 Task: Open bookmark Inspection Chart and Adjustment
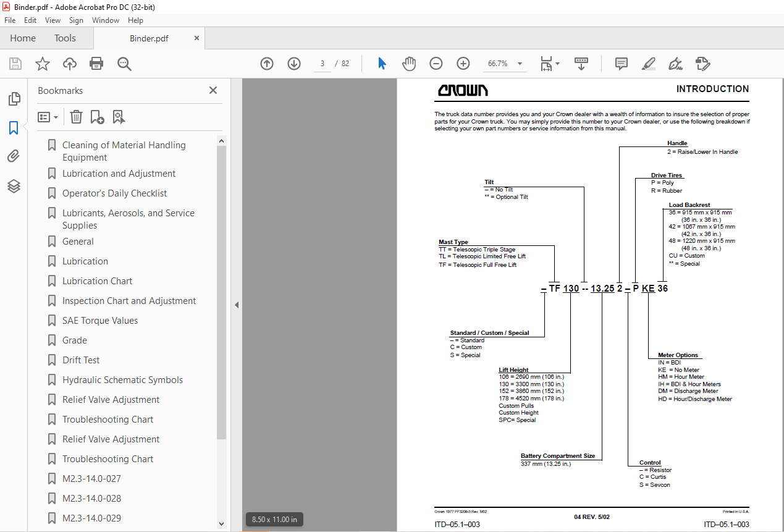click(x=129, y=301)
